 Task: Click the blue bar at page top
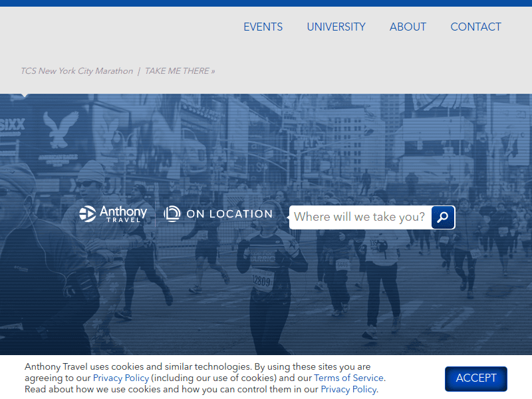coord(266,3)
